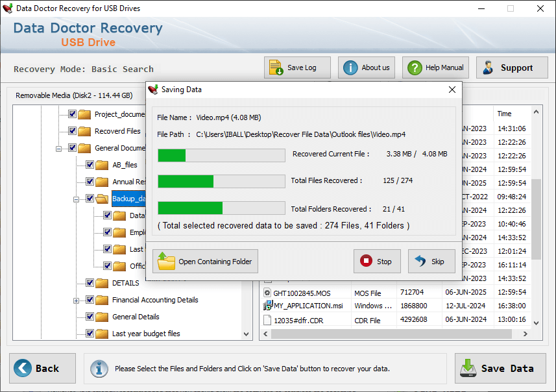Uncheck the Backup_data folder checkbox

90,199
